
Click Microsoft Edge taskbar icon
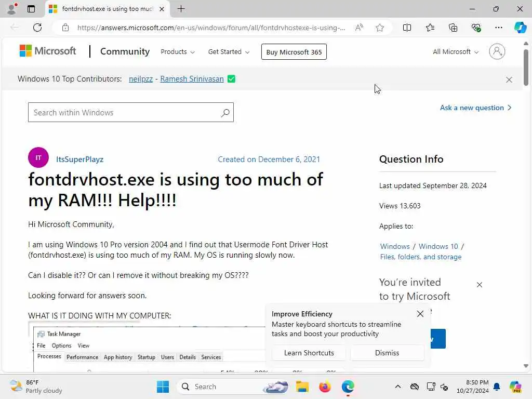(x=348, y=387)
